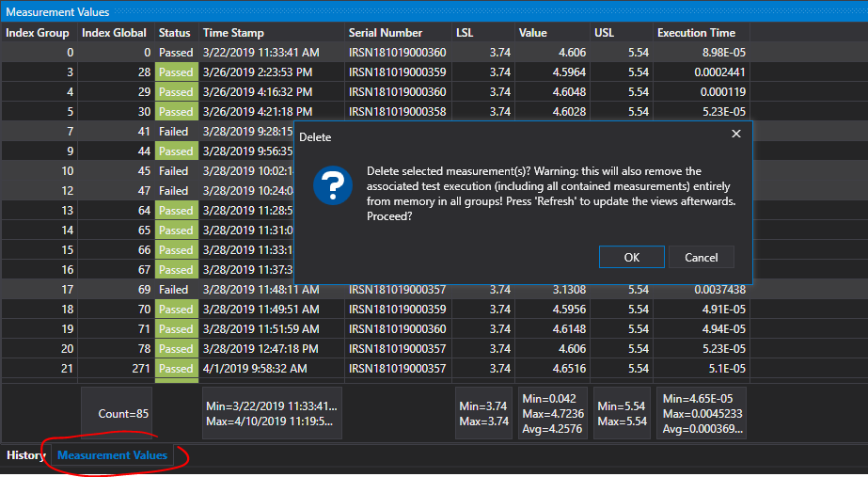Click timestamp 3/28/2019 11:51:59 AM

pyautogui.click(x=271, y=329)
